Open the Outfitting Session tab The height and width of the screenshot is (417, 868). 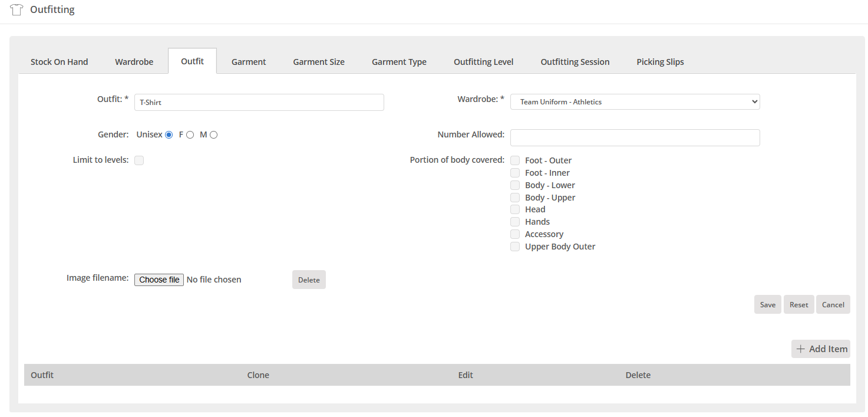tap(575, 62)
